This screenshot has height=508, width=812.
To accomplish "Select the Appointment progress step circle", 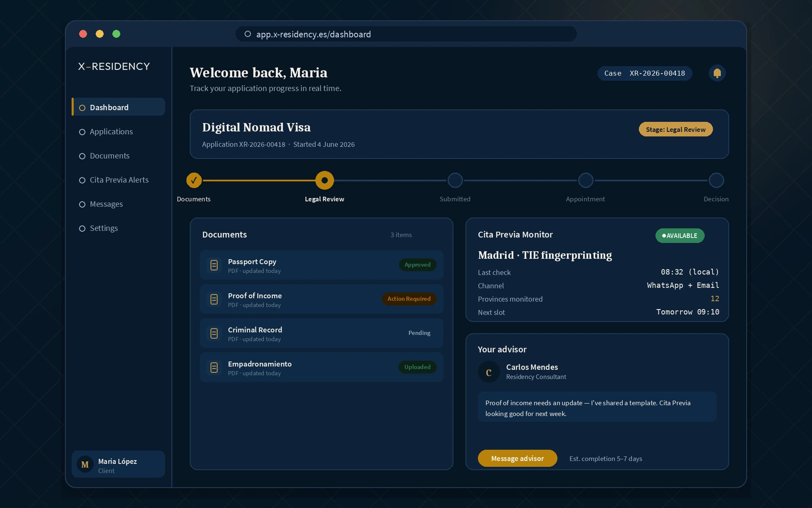I will click(586, 180).
